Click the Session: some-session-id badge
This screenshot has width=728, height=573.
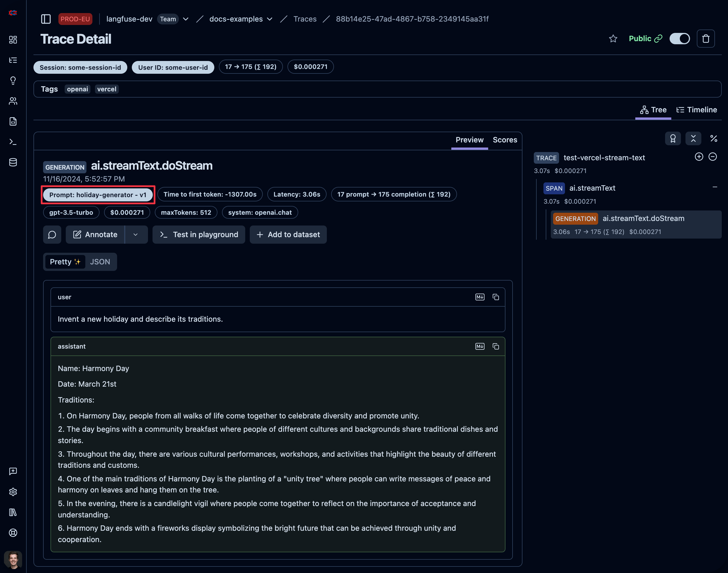[80, 67]
